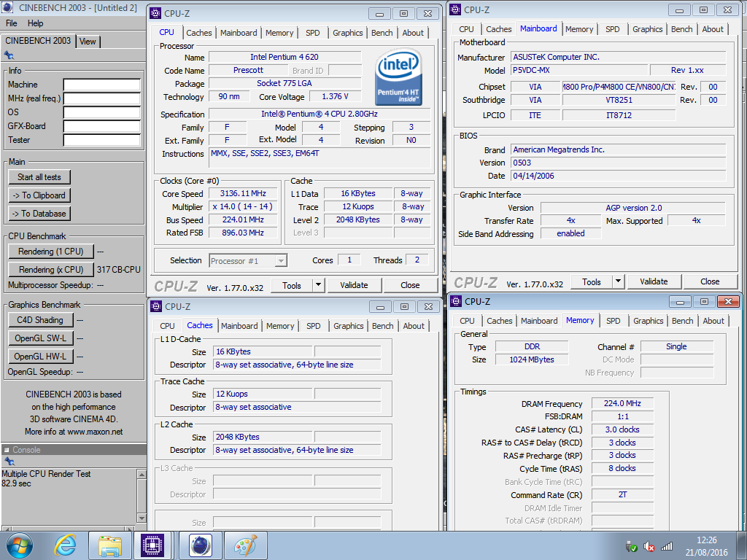Open the Mainboard tab in the Caches CPU-Z window
This screenshot has width=747, height=560.
pos(239,326)
